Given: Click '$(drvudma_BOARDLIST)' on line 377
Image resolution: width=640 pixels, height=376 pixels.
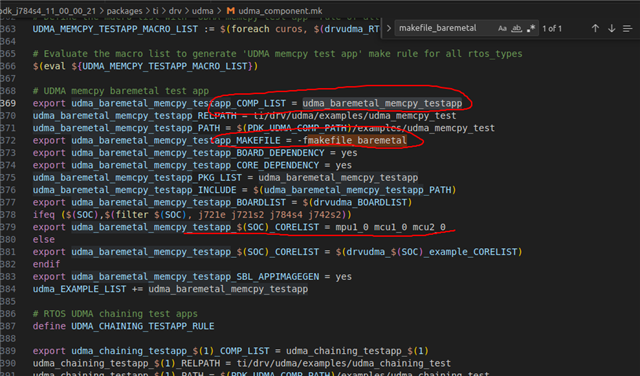Looking at the screenshot, I should 358,202.
